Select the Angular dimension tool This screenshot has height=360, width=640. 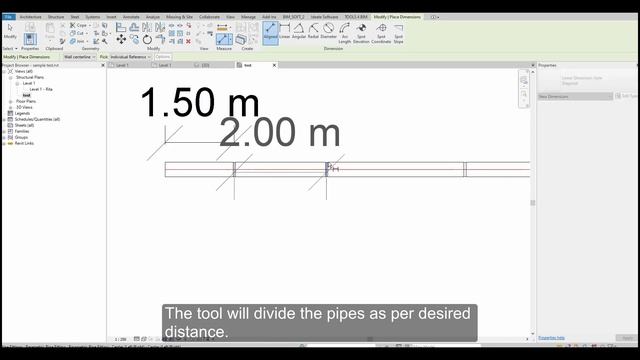click(x=299, y=31)
